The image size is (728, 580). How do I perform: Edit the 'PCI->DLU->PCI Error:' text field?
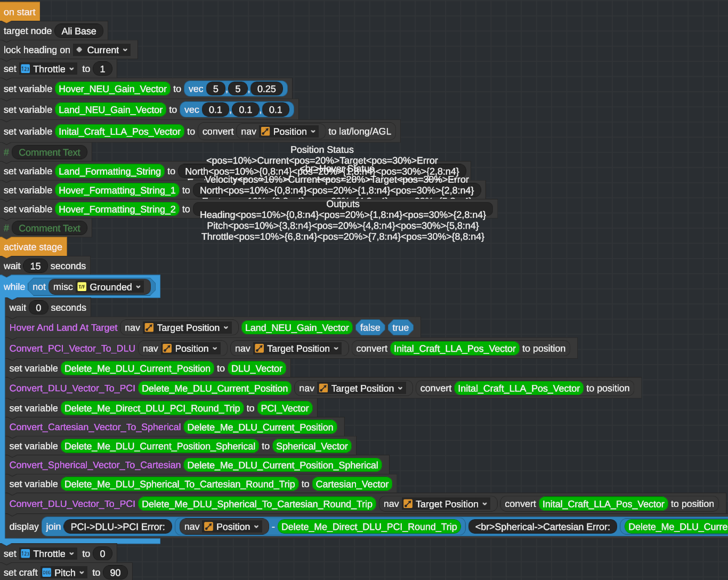[118, 527]
